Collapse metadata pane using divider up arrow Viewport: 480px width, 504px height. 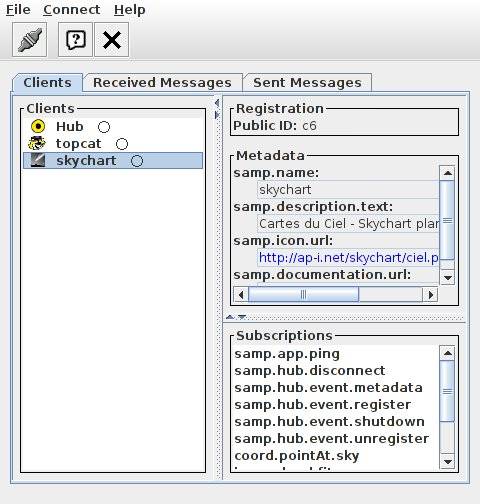click(230, 317)
